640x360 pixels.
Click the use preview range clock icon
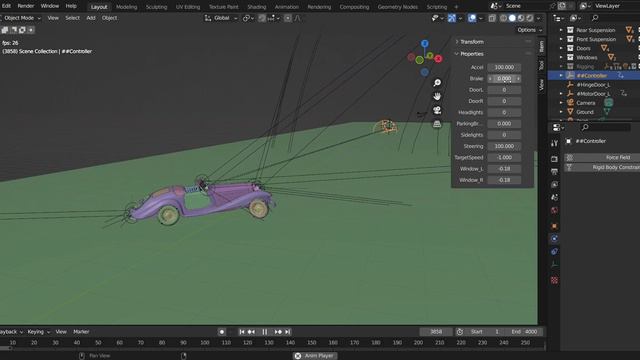[x=460, y=332]
